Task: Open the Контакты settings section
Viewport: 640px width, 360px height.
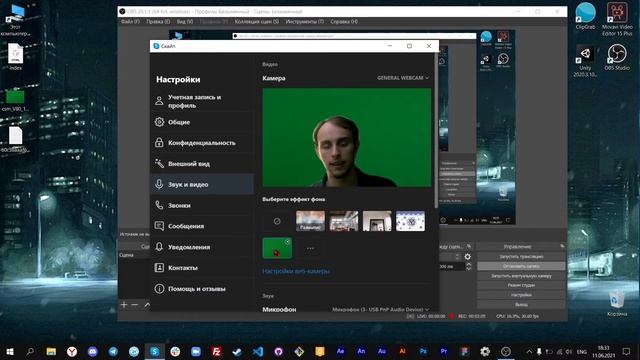Action: tap(202, 268)
